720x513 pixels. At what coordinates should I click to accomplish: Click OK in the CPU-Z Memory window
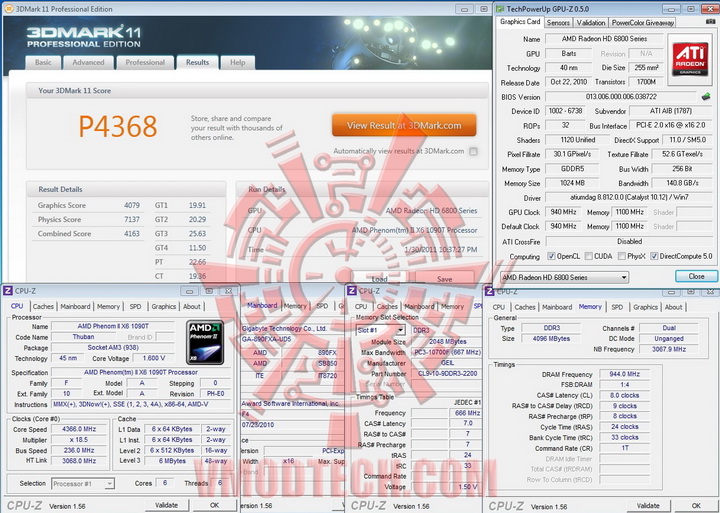[696, 506]
